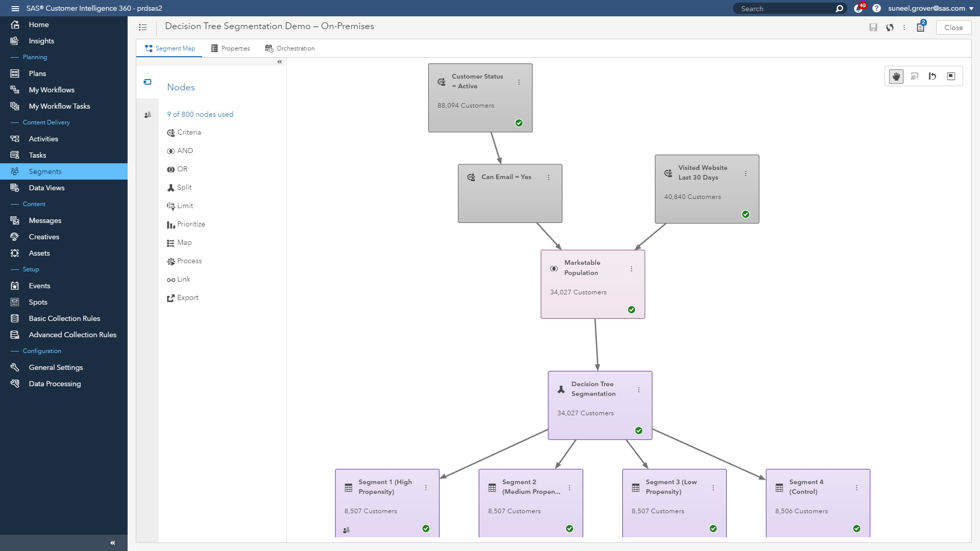Click the Split node type icon
980x551 pixels.
point(171,187)
